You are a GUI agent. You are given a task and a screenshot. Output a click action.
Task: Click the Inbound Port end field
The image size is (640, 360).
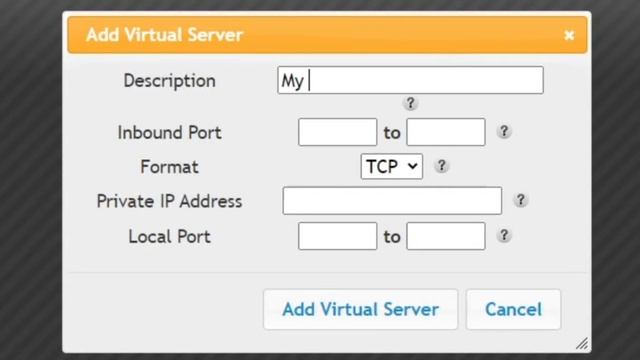[446, 132]
